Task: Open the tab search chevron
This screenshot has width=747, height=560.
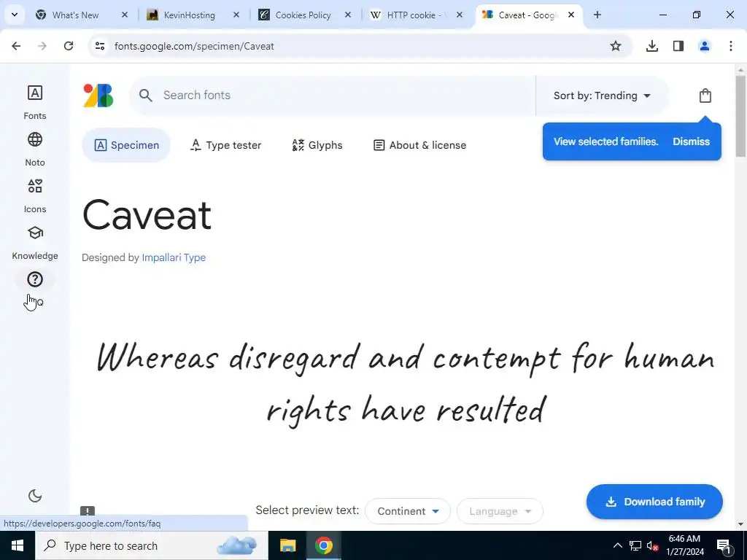Action: [15, 15]
